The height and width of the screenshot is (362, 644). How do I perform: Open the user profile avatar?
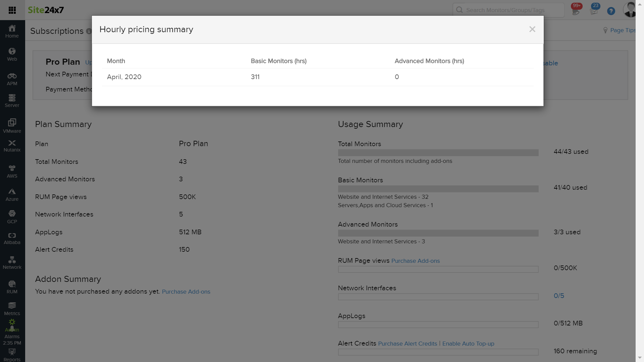(630, 10)
